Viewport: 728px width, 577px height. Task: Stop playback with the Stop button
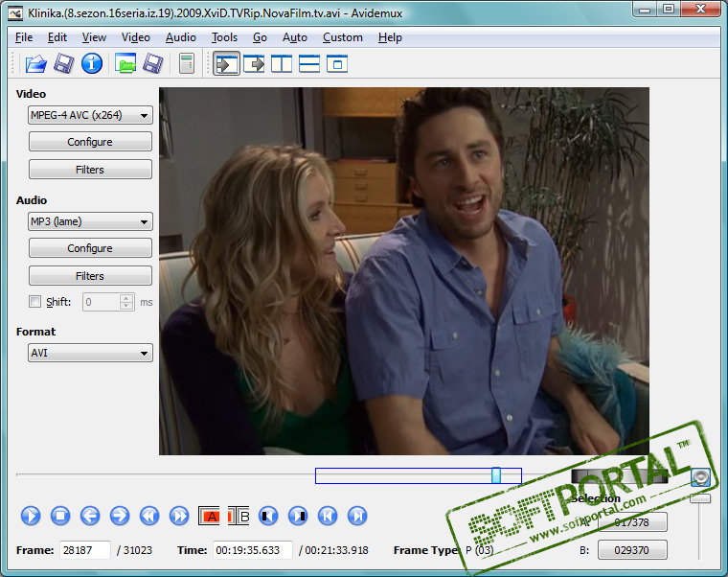tap(60, 516)
